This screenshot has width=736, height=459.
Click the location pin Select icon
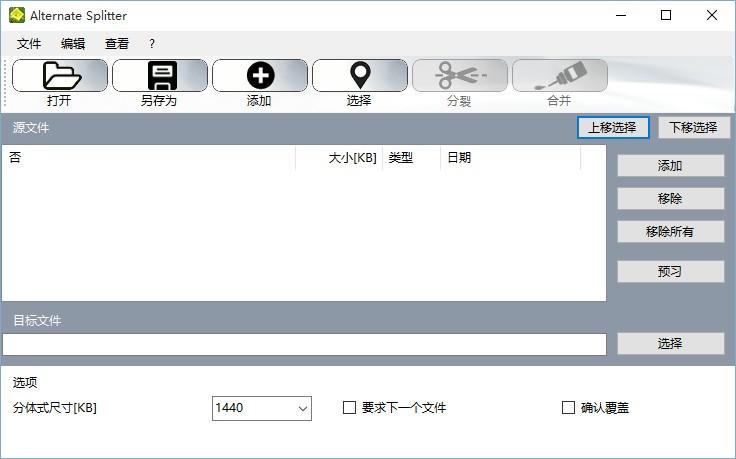point(359,76)
